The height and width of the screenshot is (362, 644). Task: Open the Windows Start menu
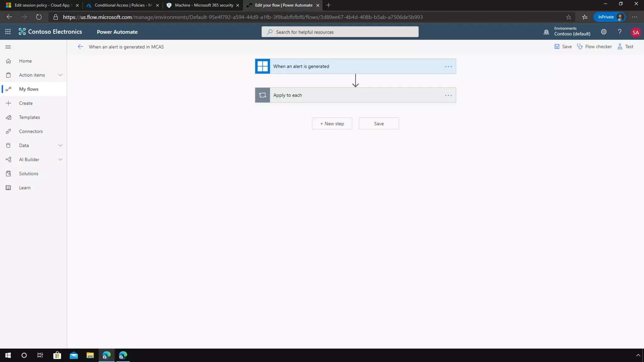[x=8, y=355]
